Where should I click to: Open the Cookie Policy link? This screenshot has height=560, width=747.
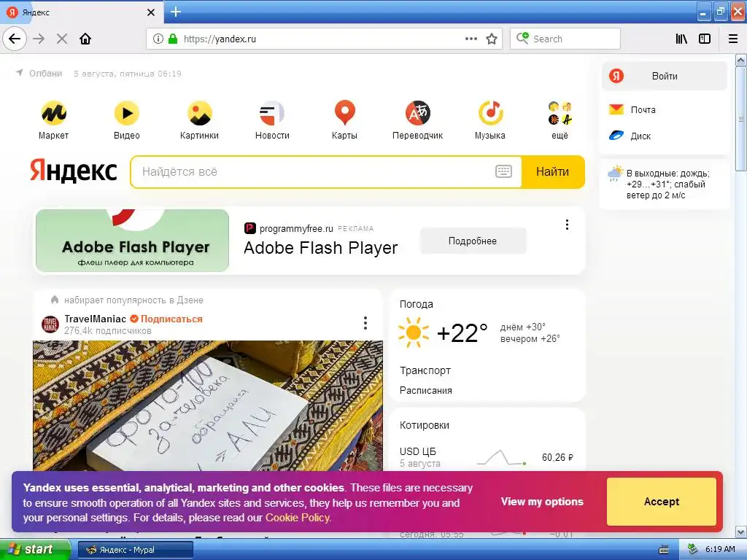pyautogui.click(x=298, y=518)
